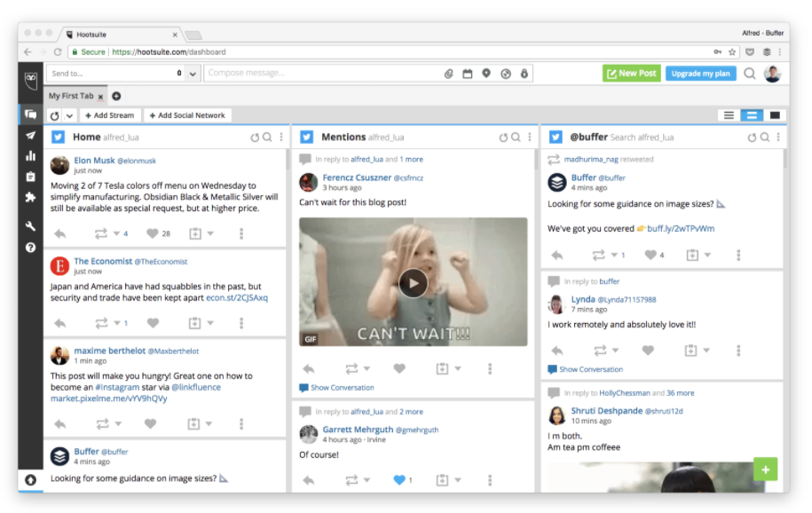Image resolution: width=812 pixels, height=513 pixels.
Task: Open retweet options on maxime berthelot tweet
Action: 118,424
